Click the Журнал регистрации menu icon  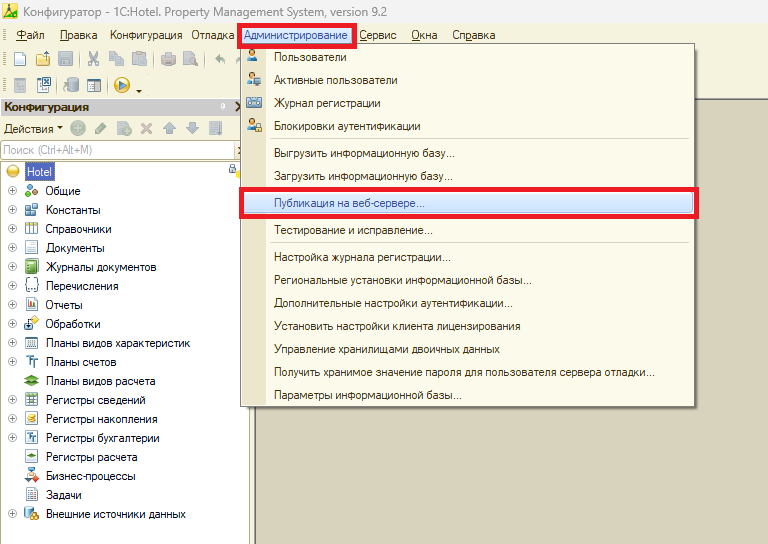pos(254,103)
